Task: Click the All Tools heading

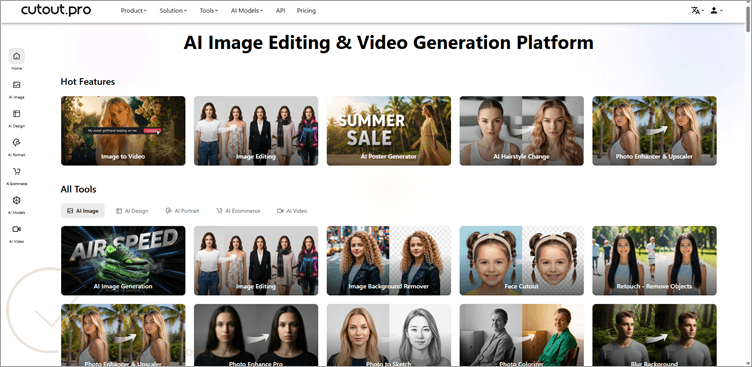Action: [78, 189]
